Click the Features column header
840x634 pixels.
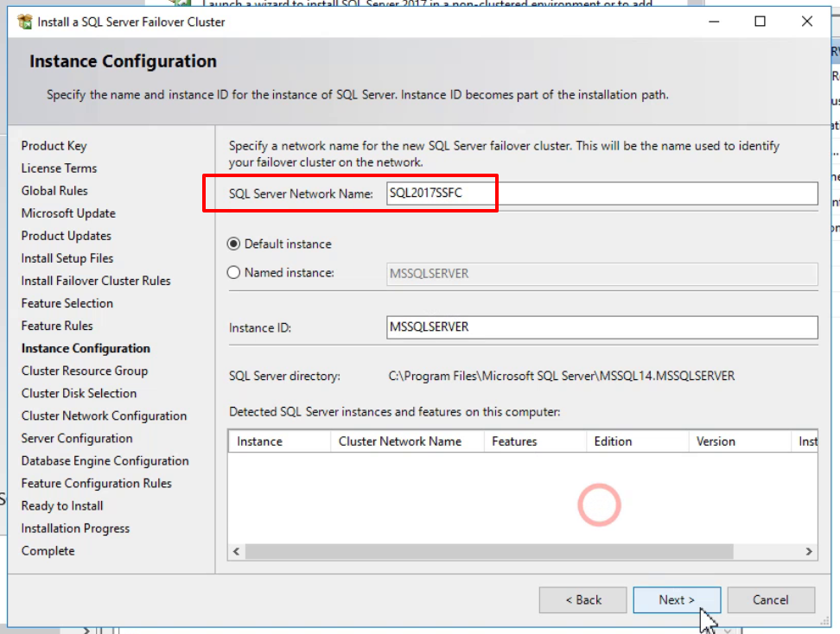click(535, 441)
